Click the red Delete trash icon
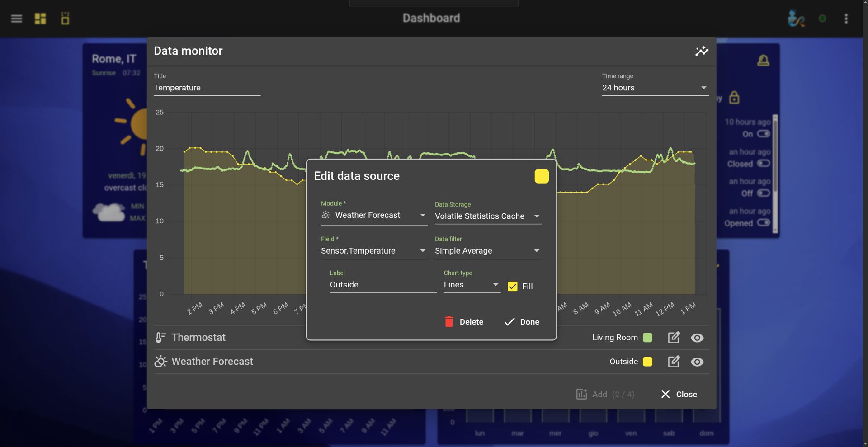 449,322
